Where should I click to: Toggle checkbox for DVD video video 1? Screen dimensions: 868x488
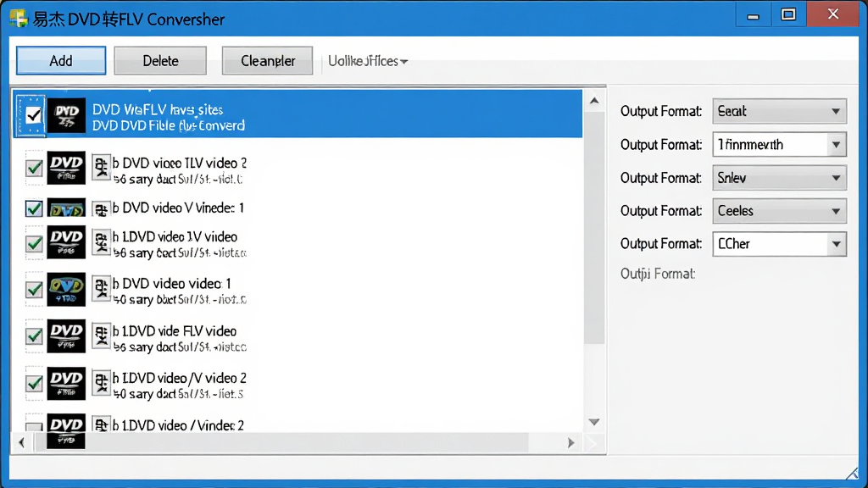tap(34, 290)
